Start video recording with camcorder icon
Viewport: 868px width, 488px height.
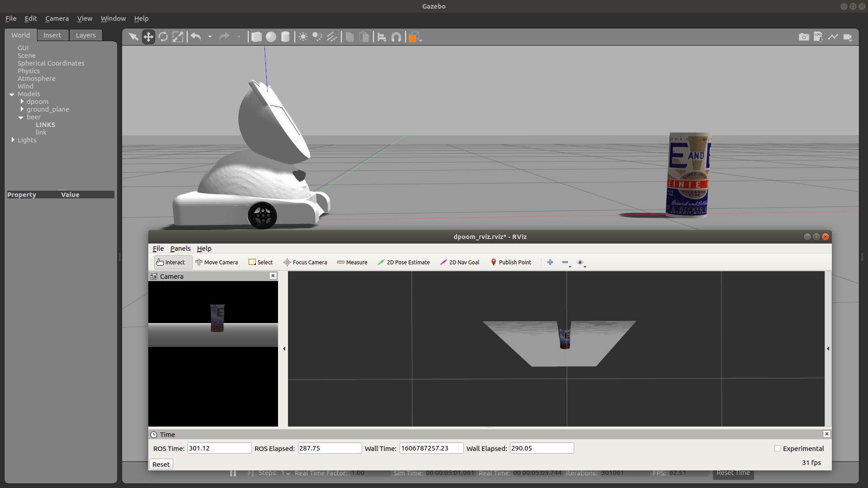[848, 37]
